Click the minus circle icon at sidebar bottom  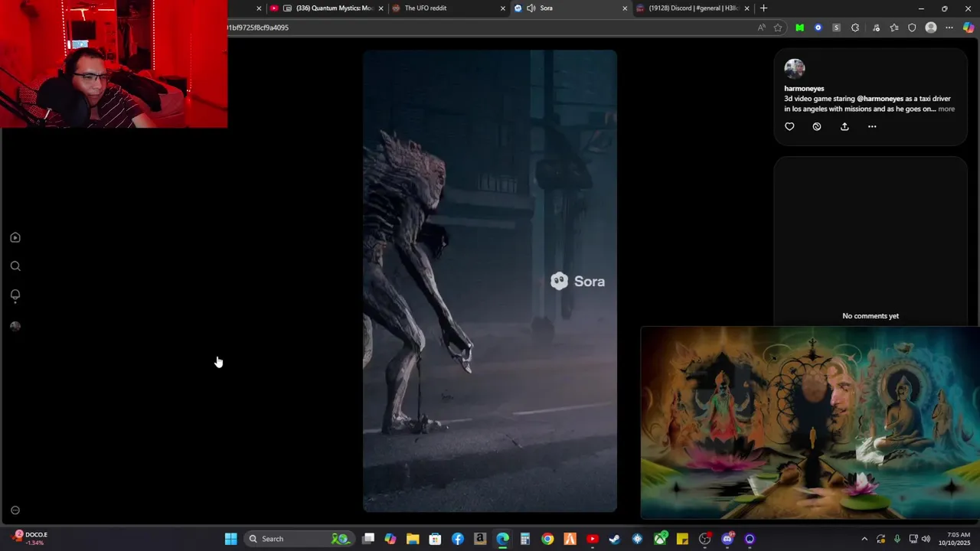click(15, 510)
